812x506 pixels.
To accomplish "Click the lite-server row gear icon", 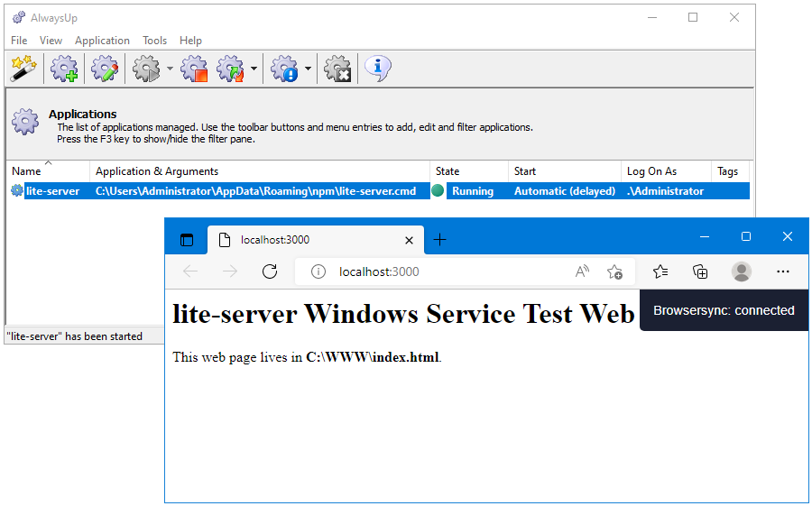I will [17, 190].
